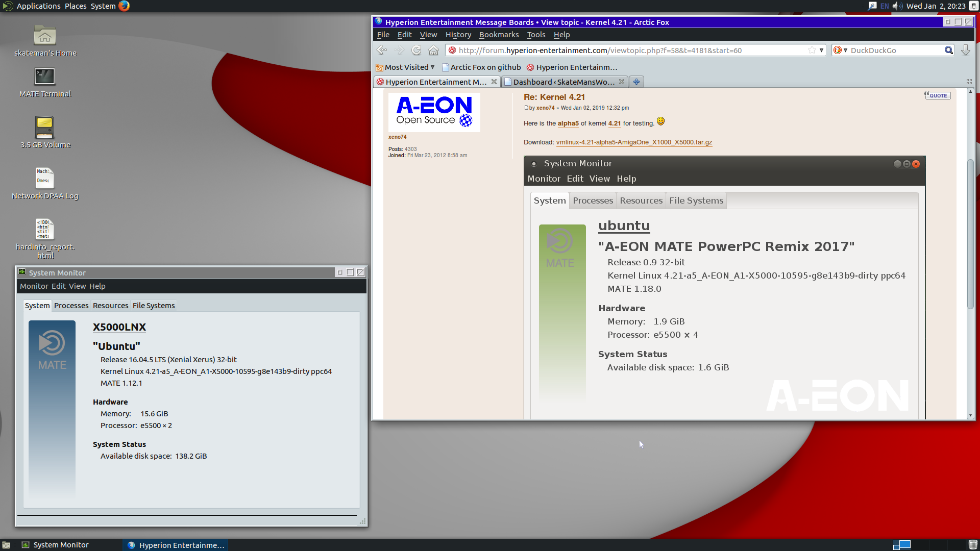Go to browser home page icon
Viewport: 980px width, 551px height.
(433, 50)
